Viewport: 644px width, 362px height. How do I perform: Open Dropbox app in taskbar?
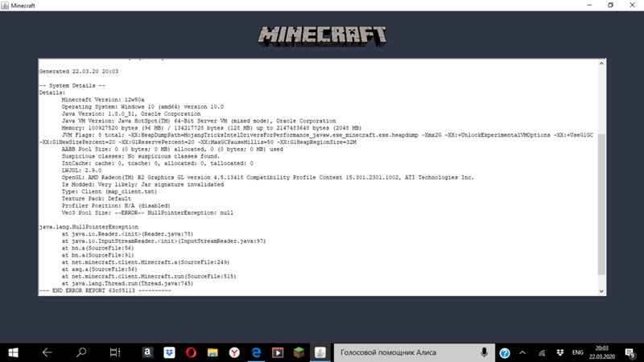tap(169, 352)
